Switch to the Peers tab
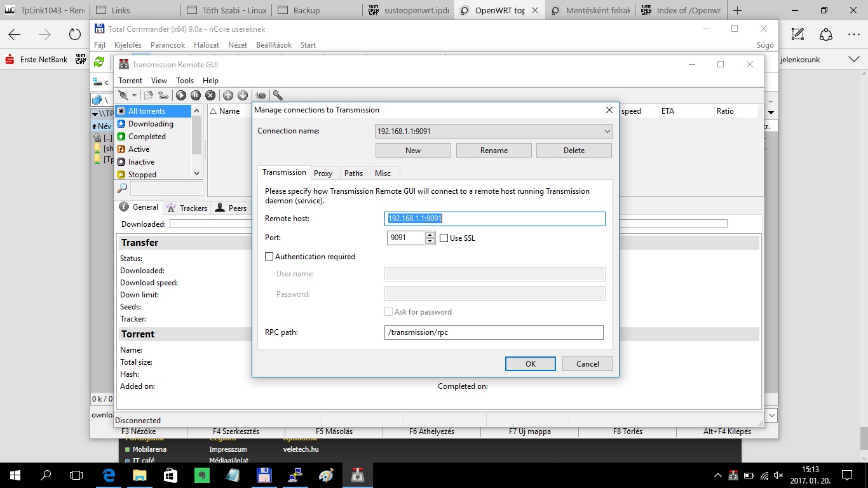Image resolution: width=868 pixels, height=488 pixels. [231, 208]
